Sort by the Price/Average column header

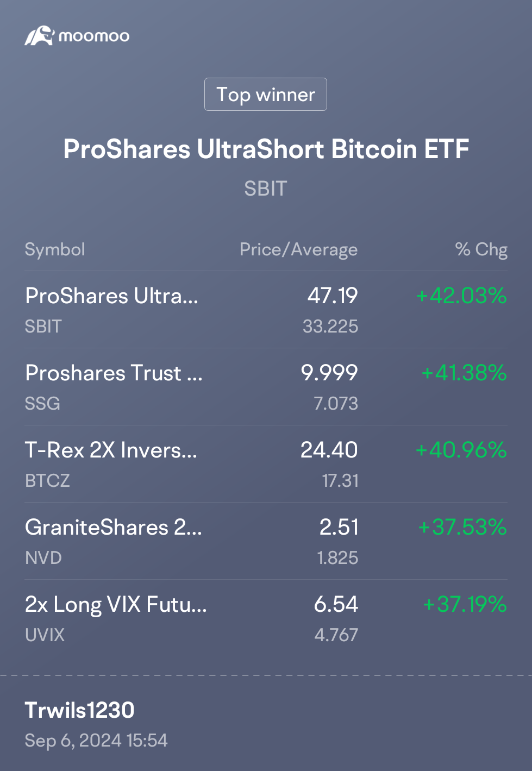coord(298,249)
